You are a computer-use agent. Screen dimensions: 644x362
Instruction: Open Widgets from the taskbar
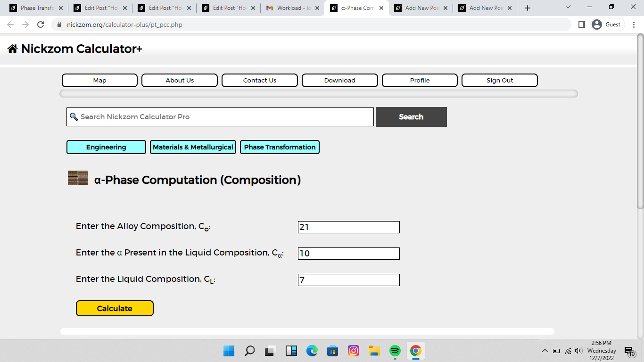click(291, 351)
